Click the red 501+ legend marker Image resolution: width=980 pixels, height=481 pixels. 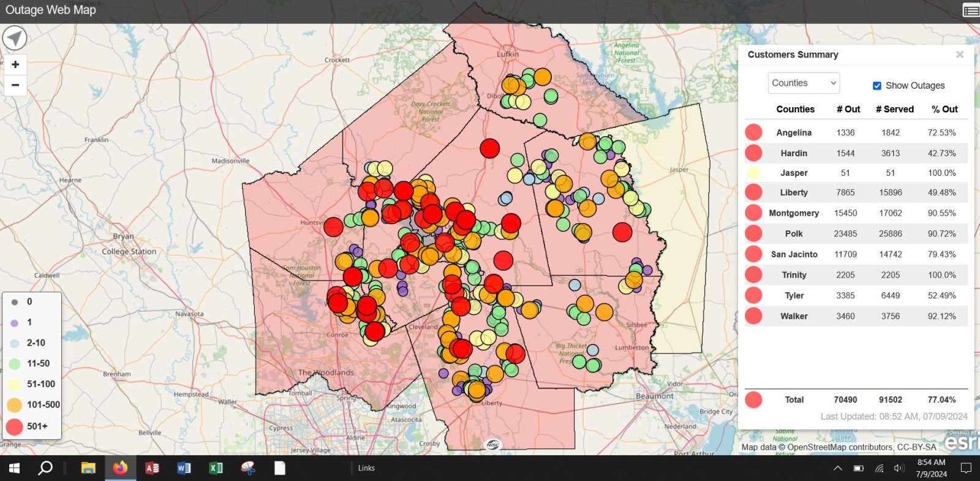15,426
